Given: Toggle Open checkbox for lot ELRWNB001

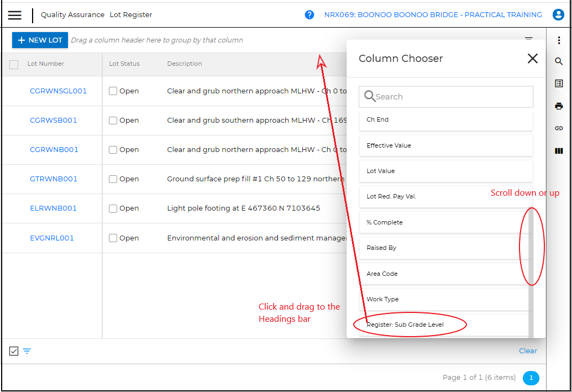Looking at the screenshot, I should [113, 208].
